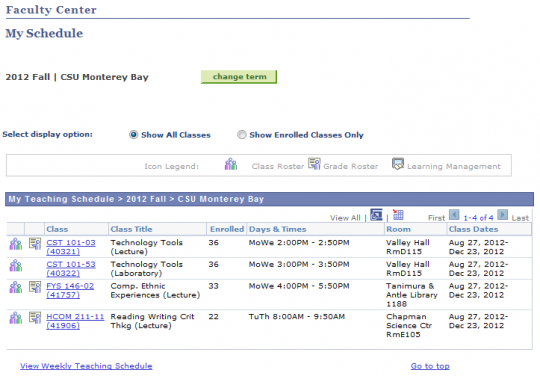Select Show Enrolled Classes Only option
Image resolution: width=540 pixels, height=376 pixels.
242,135
